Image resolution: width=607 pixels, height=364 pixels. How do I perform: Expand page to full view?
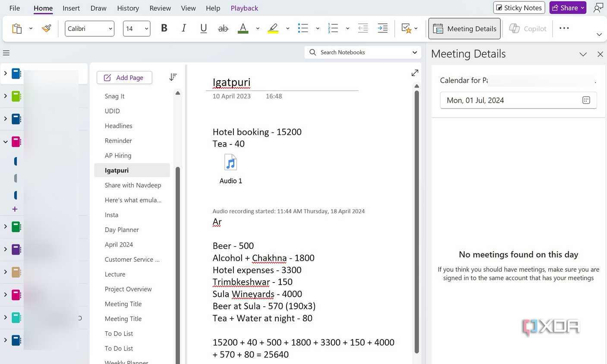tap(415, 73)
